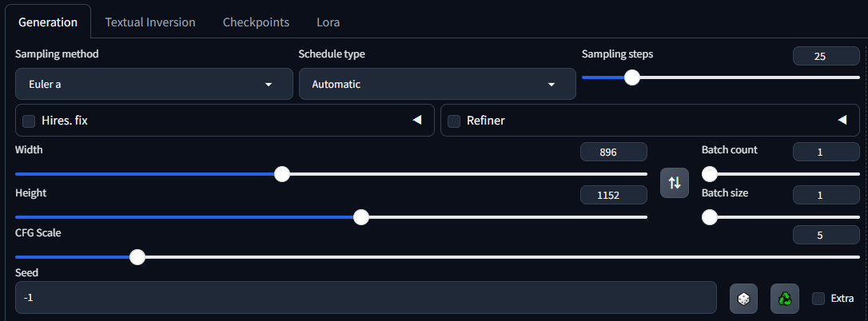
Task: Enable the Hires. fix checkbox
Action: [30, 121]
